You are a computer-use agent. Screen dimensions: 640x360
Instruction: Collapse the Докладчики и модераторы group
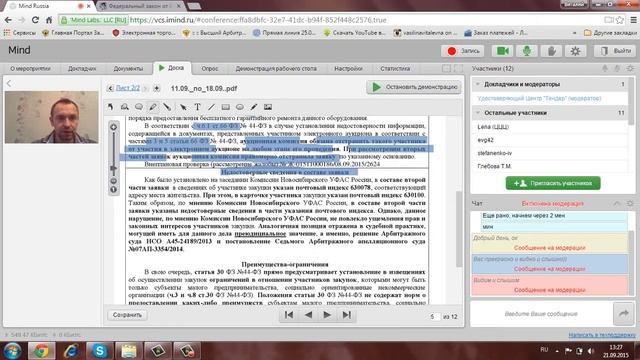[x=478, y=84]
